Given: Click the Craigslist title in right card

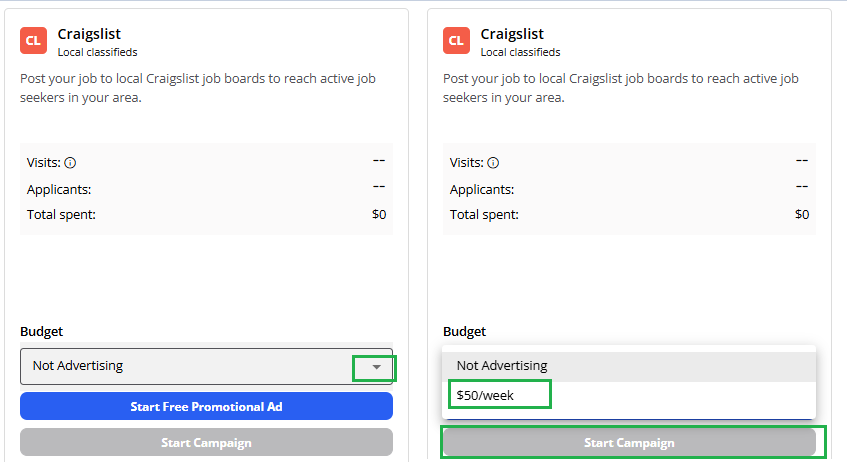Looking at the screenshot, I should pos(512,34).
